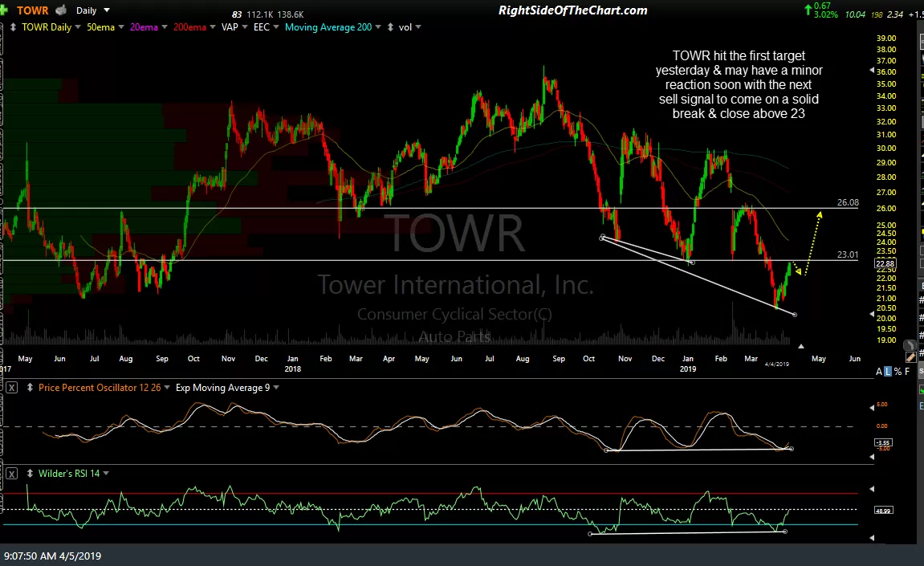
Task: Open Exp Moving Average 9 menu
Action: (276, 387)
